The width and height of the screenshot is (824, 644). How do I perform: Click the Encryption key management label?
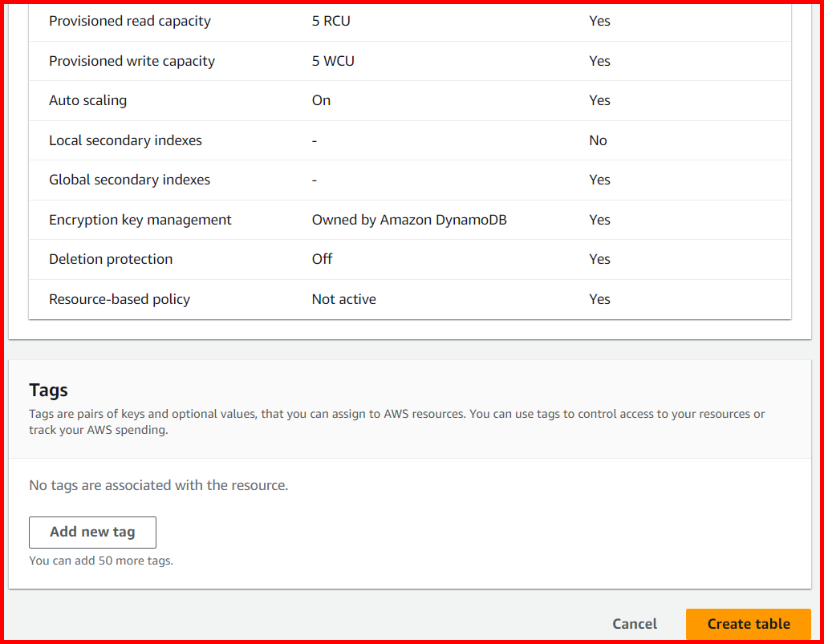click(140, 219)
